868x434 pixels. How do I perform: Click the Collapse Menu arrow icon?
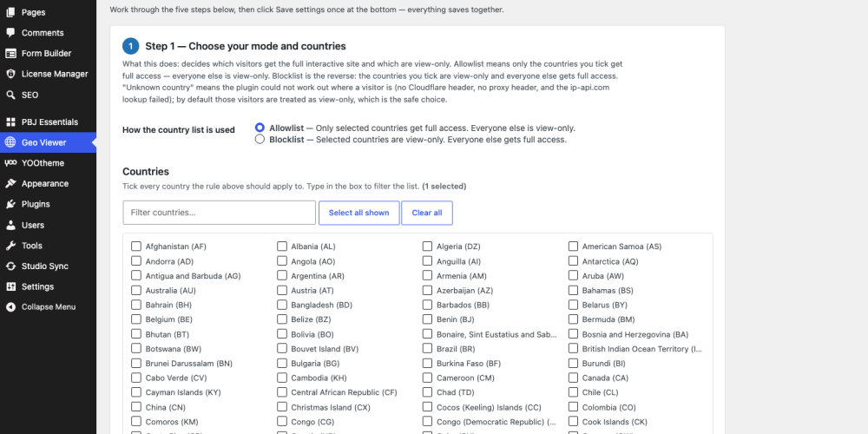tap(10, 306)
